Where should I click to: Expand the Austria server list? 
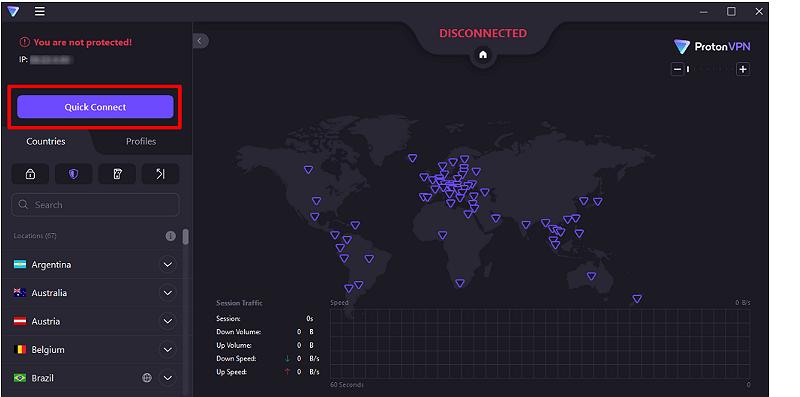[x=167, y=321]
